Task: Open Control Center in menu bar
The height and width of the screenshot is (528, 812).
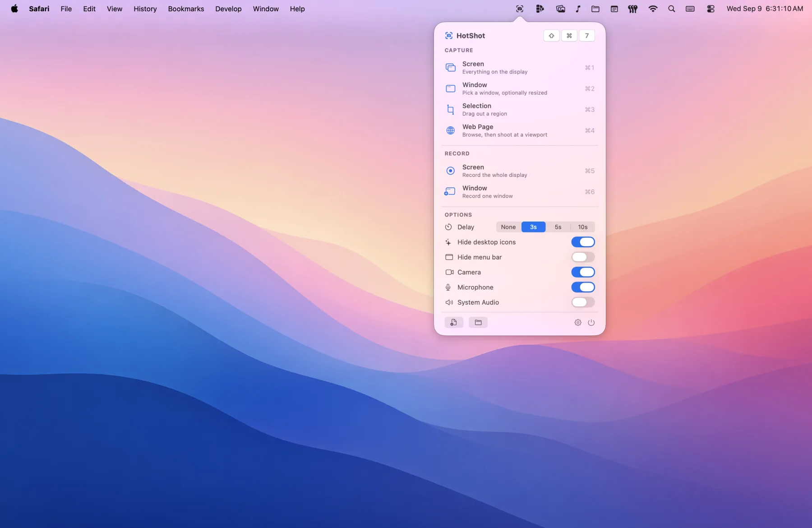Action: coord(710,9)
